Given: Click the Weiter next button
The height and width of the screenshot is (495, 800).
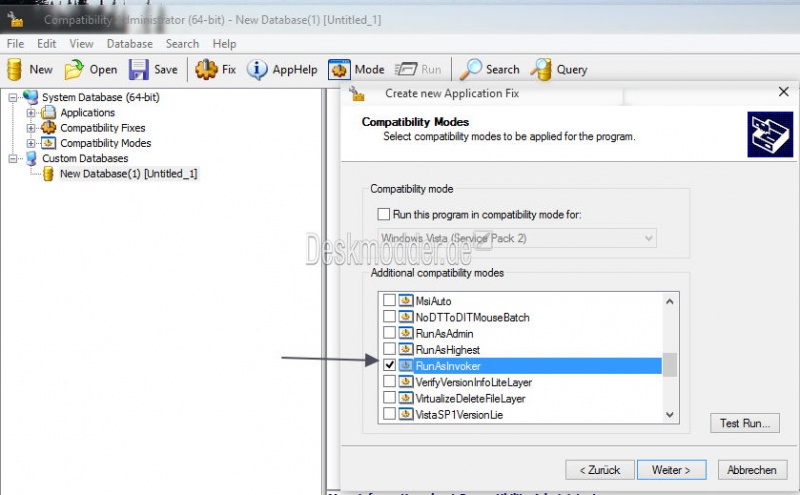Looking at the screenshot, I should pos(671,470).
